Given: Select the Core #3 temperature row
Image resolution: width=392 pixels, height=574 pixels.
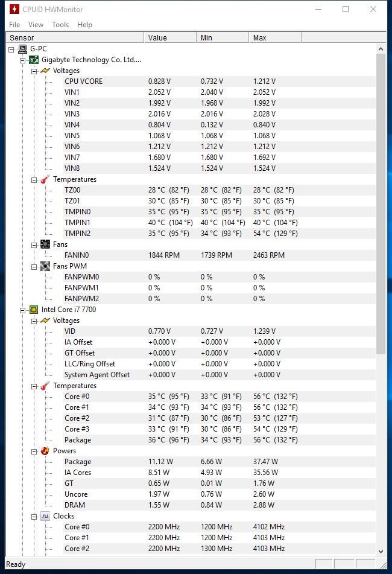Looking at the screenshot, I should [x=220, y=429].
